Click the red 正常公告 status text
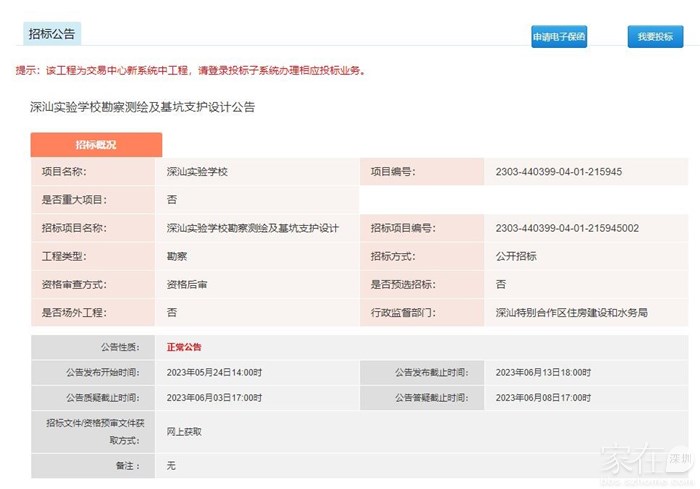Image resolution: width=700 pixels, height=489 pixels. pyautogui.click(x=184, y=347)
